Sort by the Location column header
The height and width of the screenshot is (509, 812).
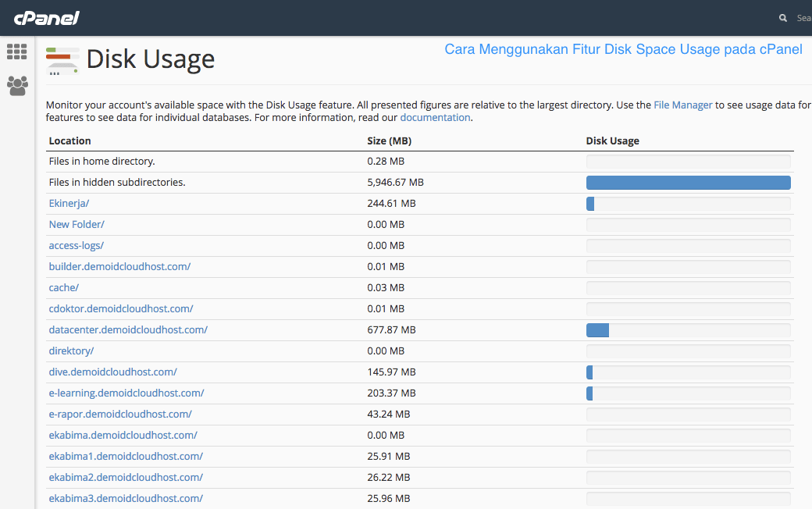(69, 141)
